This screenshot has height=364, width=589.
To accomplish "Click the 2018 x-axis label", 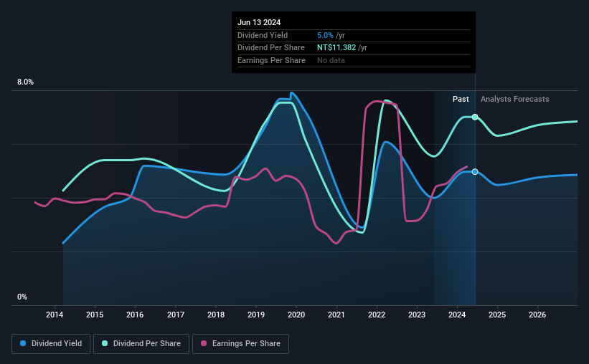I will tap(216, 315).
